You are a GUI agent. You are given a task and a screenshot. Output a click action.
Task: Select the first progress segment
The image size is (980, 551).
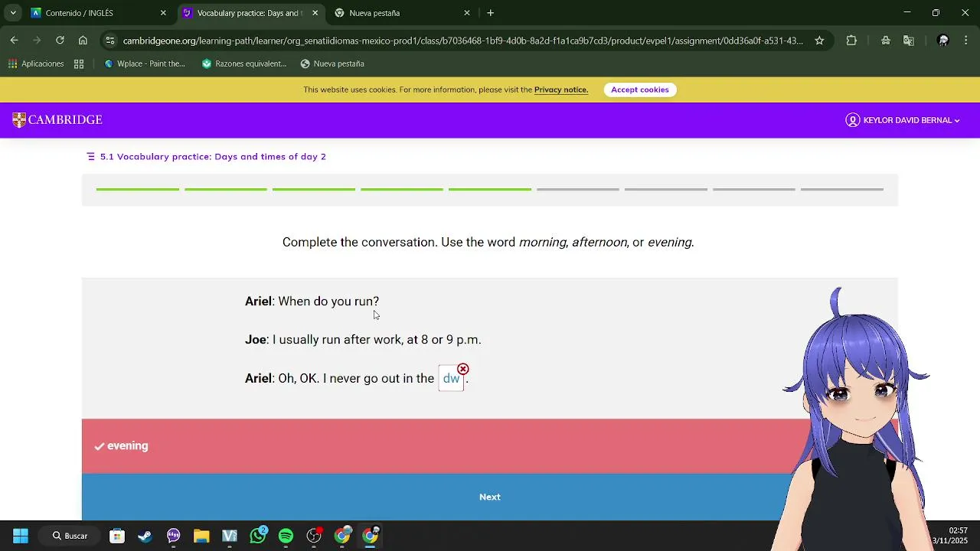tap(138, 189)
